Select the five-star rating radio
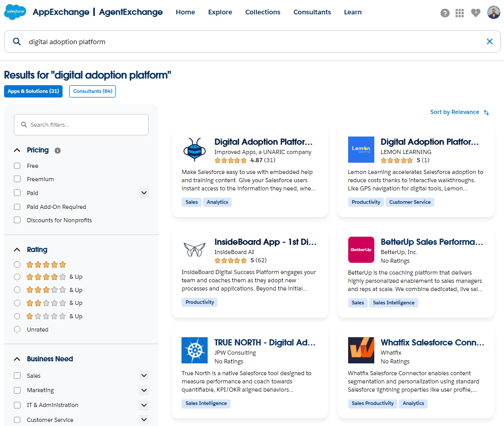 click(x=17, y=264)
